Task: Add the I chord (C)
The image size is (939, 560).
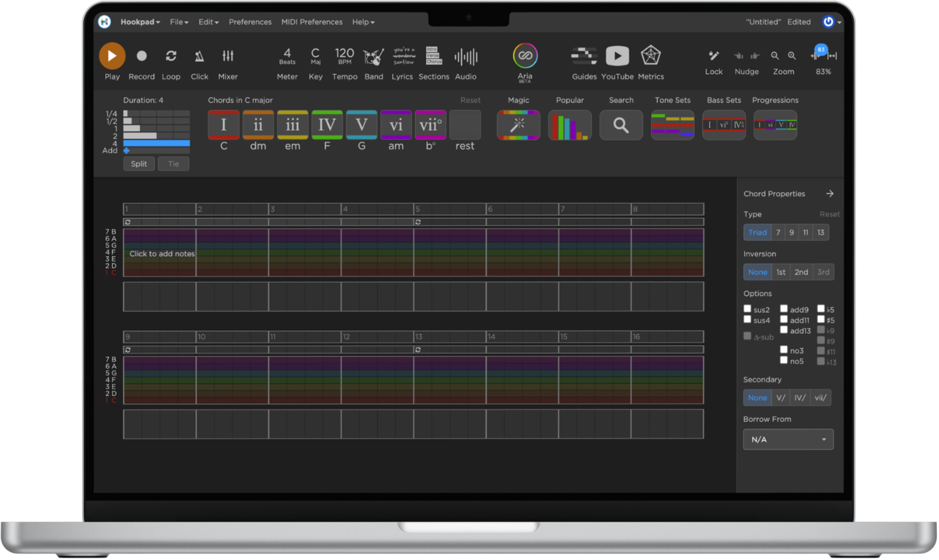Action: (x=223, y=125)
